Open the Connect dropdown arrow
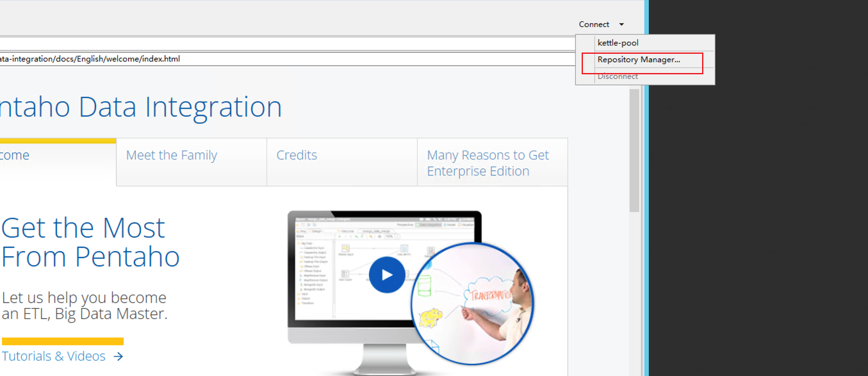868x376 pixels. click(x=621, y=24)
